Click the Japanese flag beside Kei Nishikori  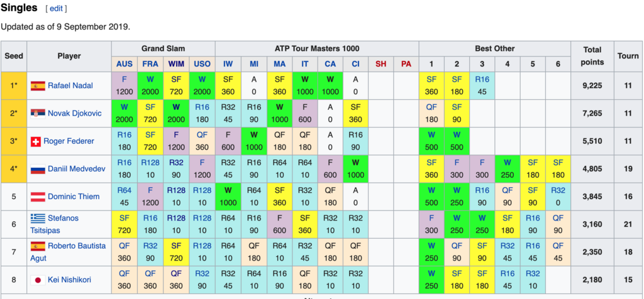click(38, 280)
